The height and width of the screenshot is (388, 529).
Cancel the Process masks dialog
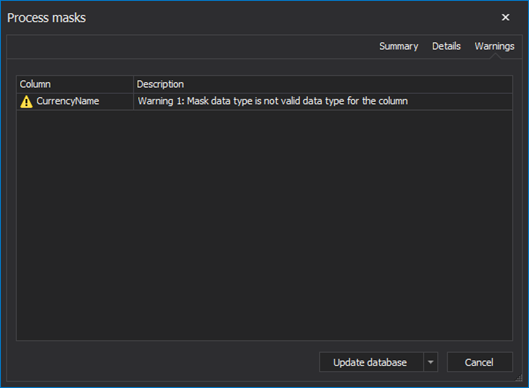(479, 362)
